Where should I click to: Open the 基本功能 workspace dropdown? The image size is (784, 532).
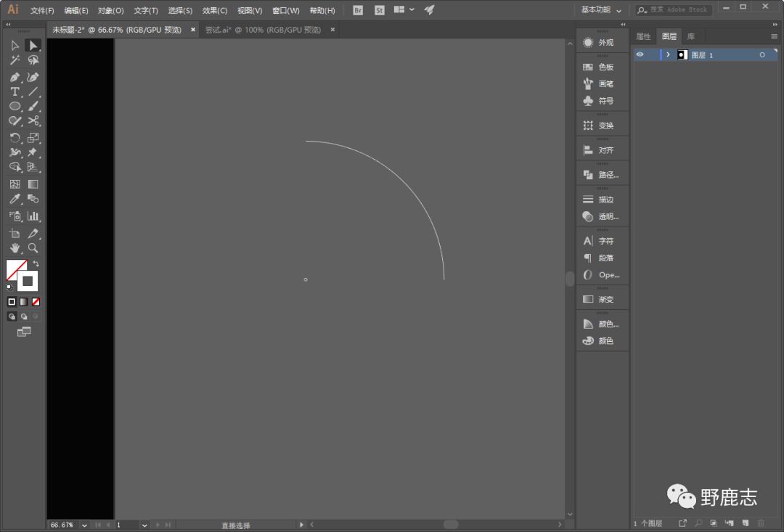tap(601, 10)
